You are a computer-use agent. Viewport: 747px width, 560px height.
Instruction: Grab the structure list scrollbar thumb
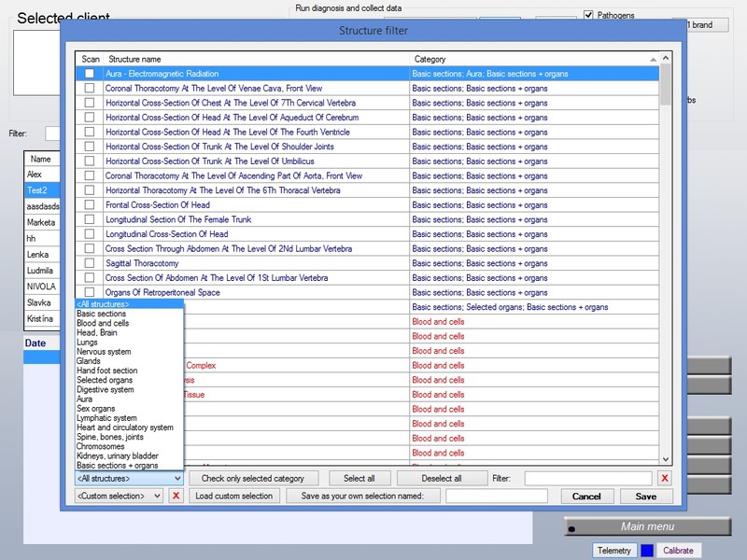[666, 84]
